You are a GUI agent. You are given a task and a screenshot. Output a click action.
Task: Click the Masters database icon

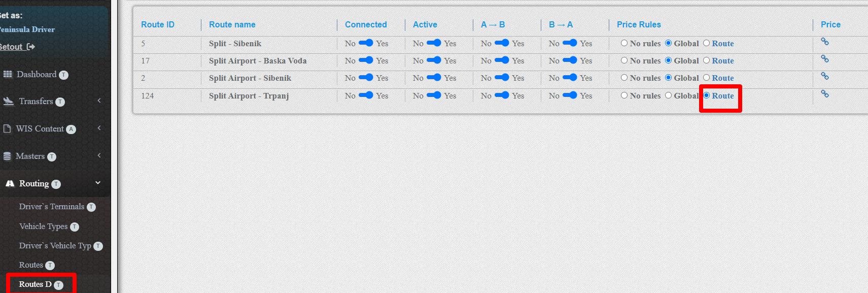pyautogui.click(x=7, y=156)
